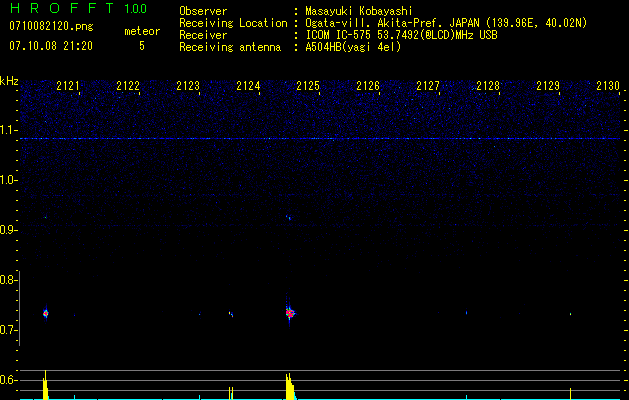Click the tall yellow power bar near 2125
629x400 pixels.
click(290, 386)
